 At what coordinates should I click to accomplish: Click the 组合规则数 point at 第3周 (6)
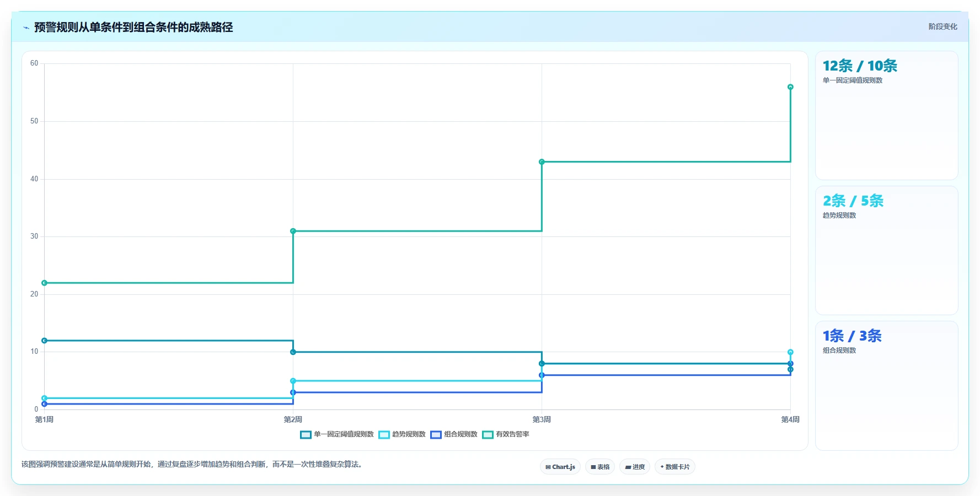[542, 375]
